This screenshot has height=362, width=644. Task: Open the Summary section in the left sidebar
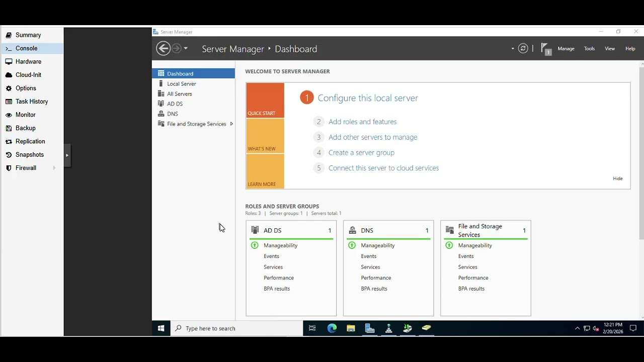point(32,35)
